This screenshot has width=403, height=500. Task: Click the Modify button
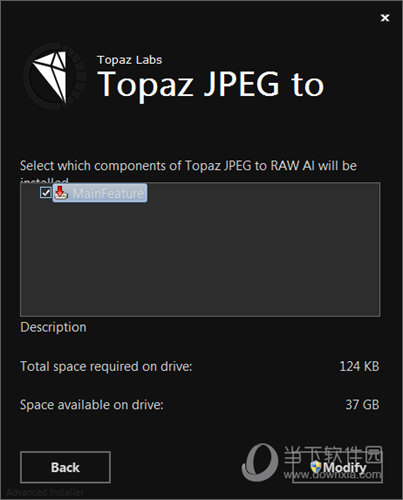click(337, 467)
